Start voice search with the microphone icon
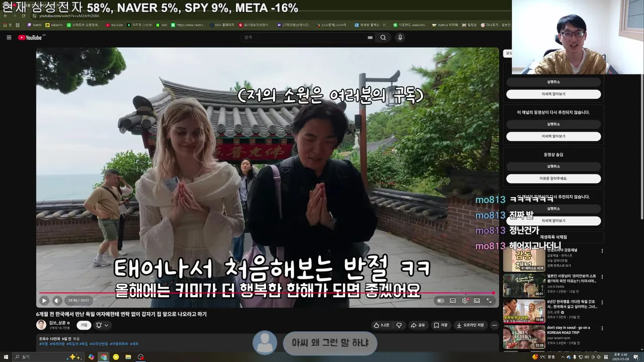644x362 pixels. click(x=400, y=37)
